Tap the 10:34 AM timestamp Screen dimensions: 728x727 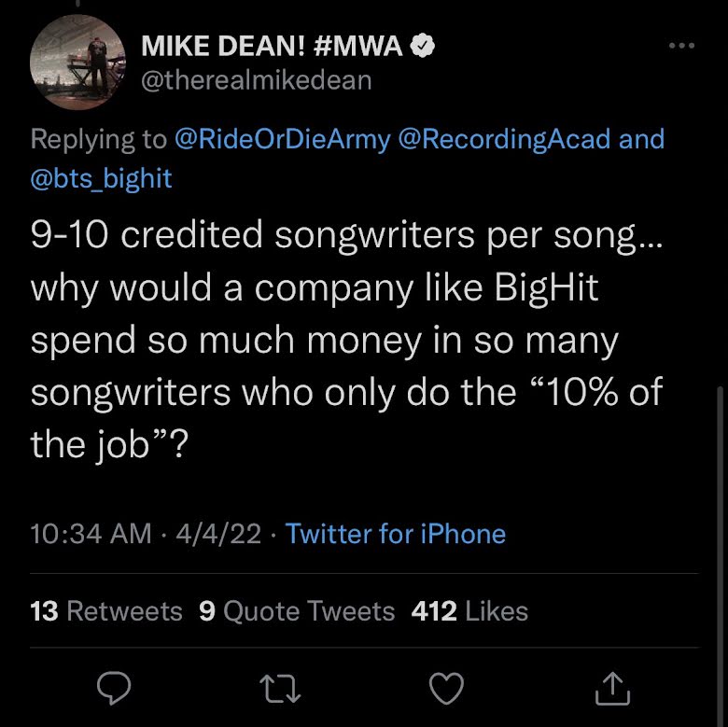[x=91, y=534]
